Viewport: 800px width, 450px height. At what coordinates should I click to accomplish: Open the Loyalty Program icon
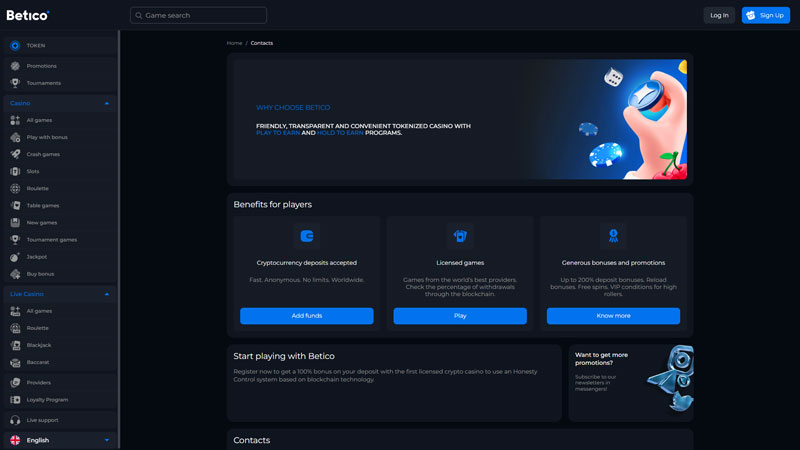pyautogui.click(x=15, y=399)
